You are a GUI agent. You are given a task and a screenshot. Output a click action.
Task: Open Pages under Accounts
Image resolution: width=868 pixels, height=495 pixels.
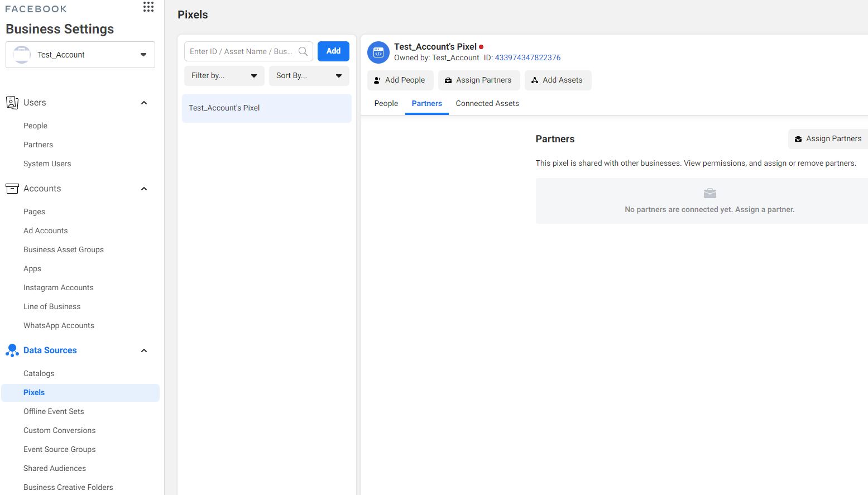[x=34, y=212]
